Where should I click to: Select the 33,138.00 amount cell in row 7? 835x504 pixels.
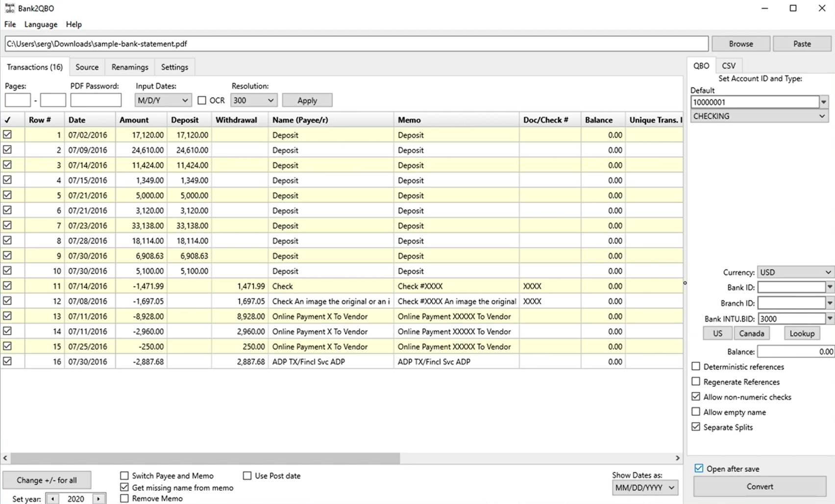(141, 225)
